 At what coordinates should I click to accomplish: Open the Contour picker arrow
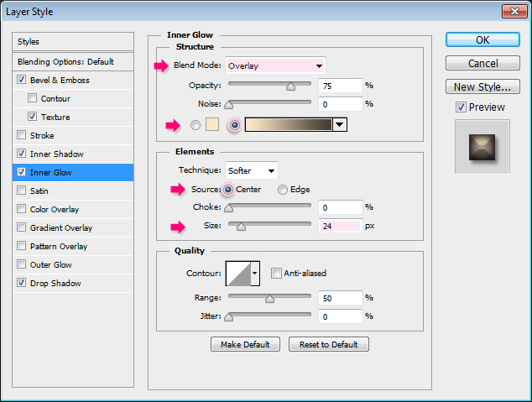coord(255,273)
